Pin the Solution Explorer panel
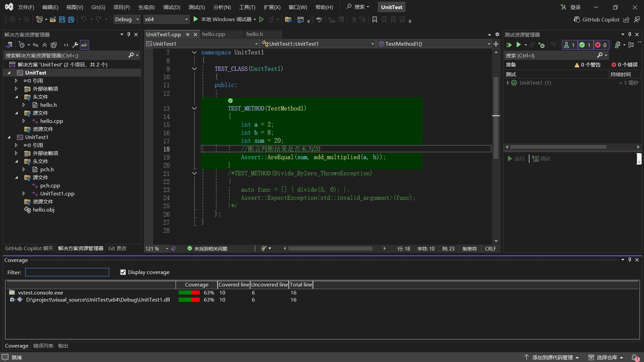644x362 pixels. [129, 34]
